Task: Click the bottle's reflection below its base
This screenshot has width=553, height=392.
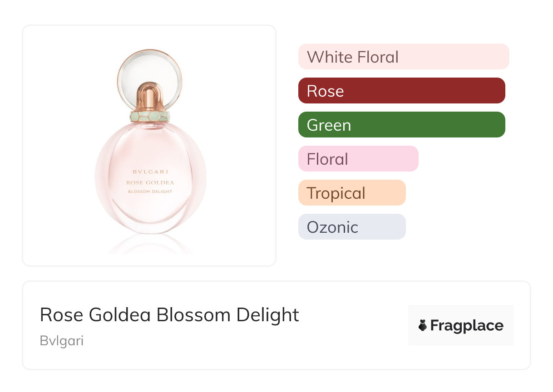Action: (x=150, y=245)
